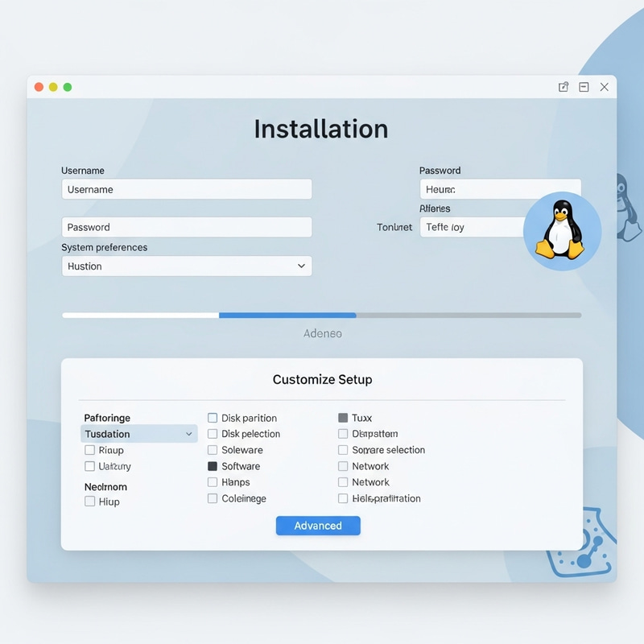Uncheck the Software checkbox

[213, 466]
